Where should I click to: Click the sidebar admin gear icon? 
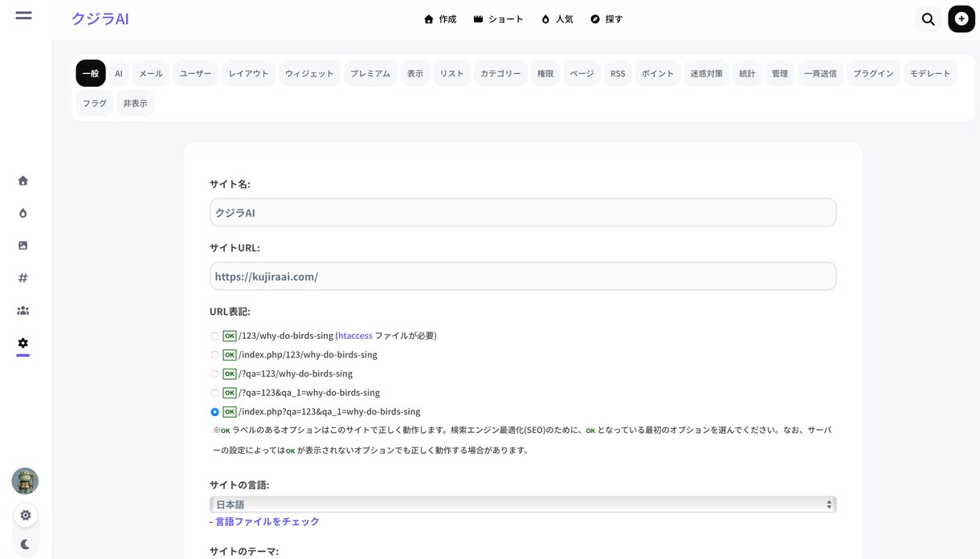click(x=23, y=343)
